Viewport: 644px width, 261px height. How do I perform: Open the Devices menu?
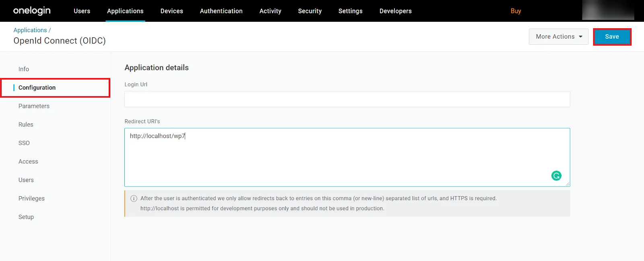(171, 11)
